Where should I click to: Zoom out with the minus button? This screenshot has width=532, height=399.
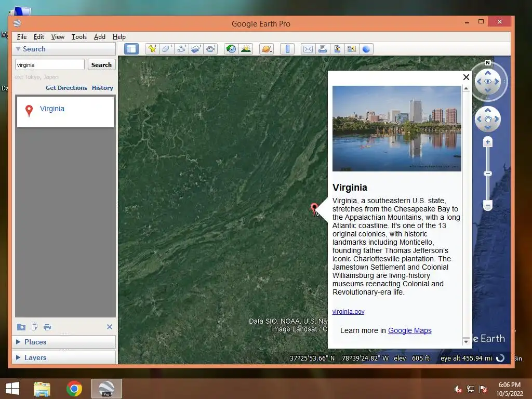(x=487, y=205)
